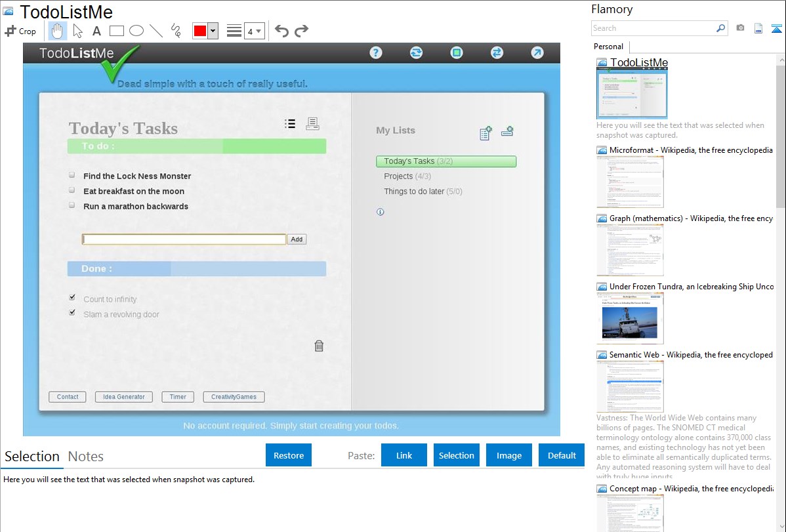Redo the annotation
Screen dimensions: 786x532
pos(301,31)
